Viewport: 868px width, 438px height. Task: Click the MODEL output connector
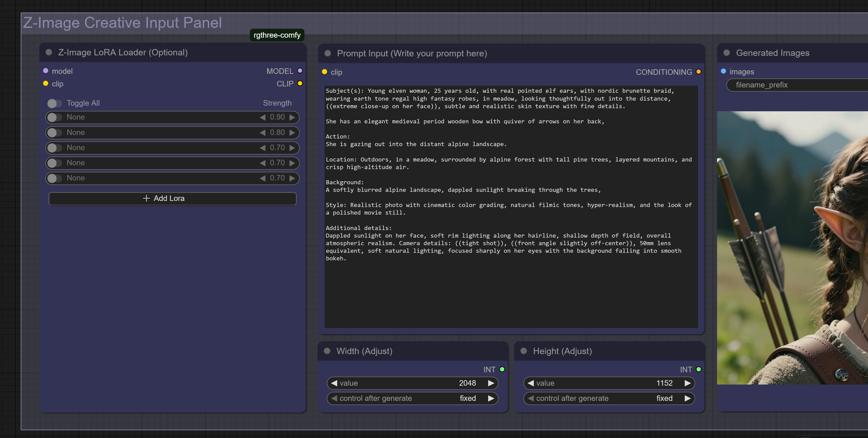click(x=300, y=71)
